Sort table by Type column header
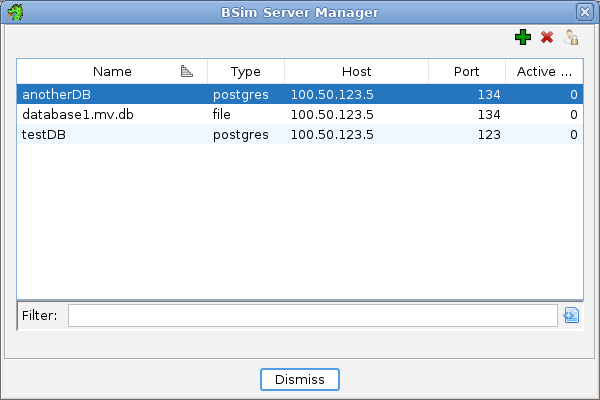 pyautogui.click(x=245, y=71)
